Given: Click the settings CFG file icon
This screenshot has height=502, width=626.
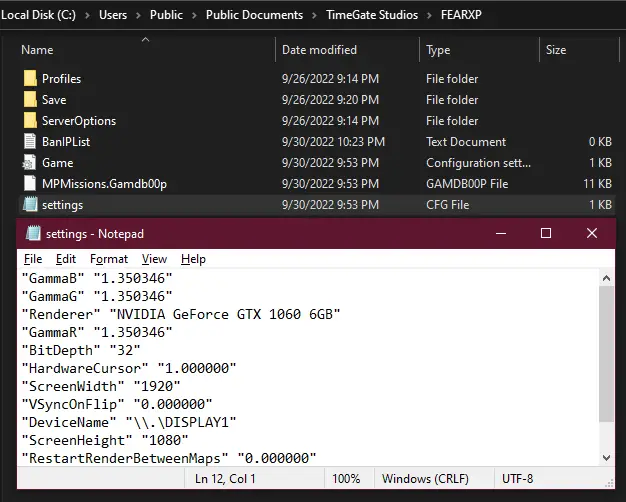Looking at the screenshot, I should point(30,204).
